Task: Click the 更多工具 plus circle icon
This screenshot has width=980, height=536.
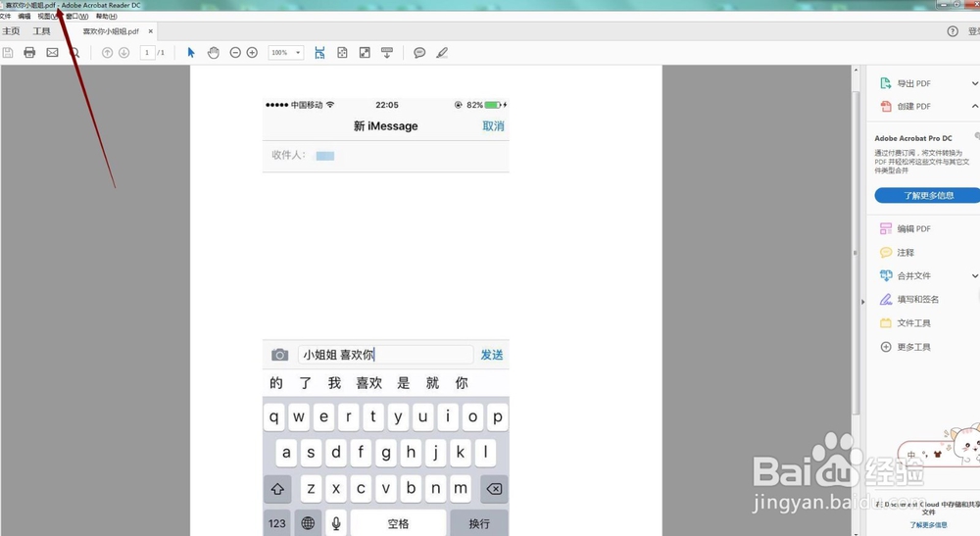Action: pyautogui.click(x=886, y=347)
